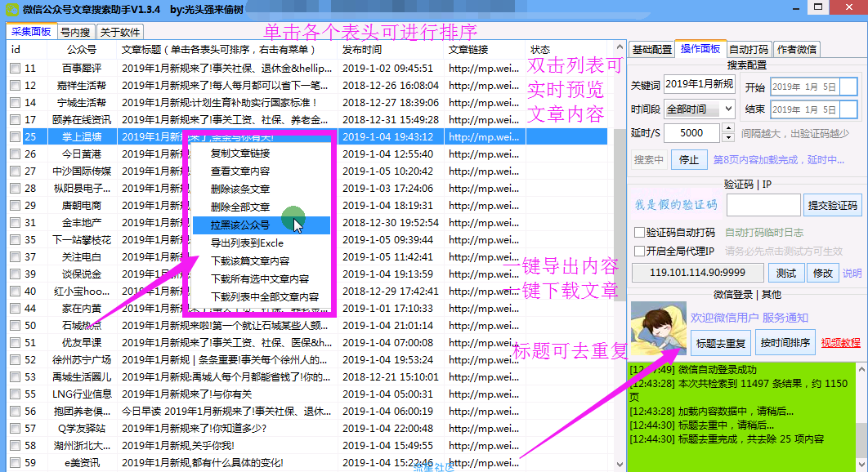Viewport: 868px width, 472px height.
Task: Select the 百事犀评 account cell
Action: [82, 69]
